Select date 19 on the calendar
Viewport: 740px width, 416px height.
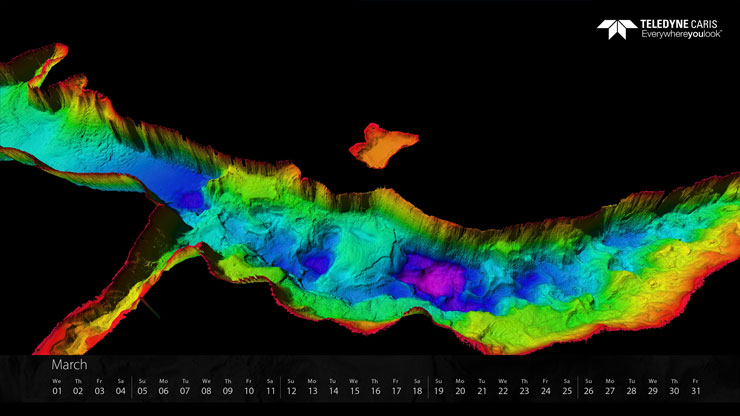pyautogui.click(x=438, y=391)
